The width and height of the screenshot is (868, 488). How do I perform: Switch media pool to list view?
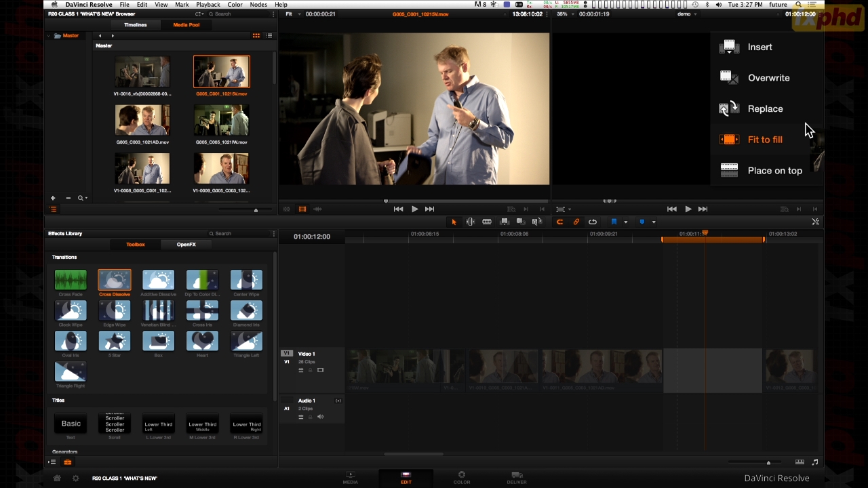click(269, 35)
